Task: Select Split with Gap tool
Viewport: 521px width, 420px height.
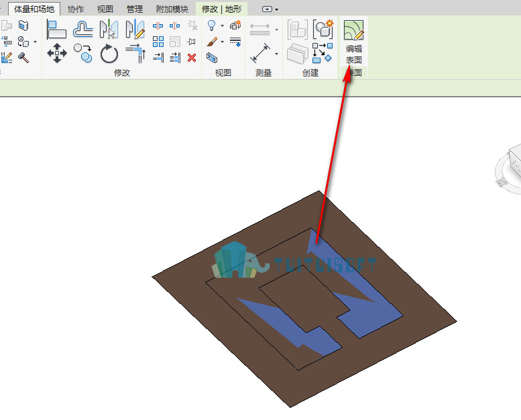Action: click(175, 25)
